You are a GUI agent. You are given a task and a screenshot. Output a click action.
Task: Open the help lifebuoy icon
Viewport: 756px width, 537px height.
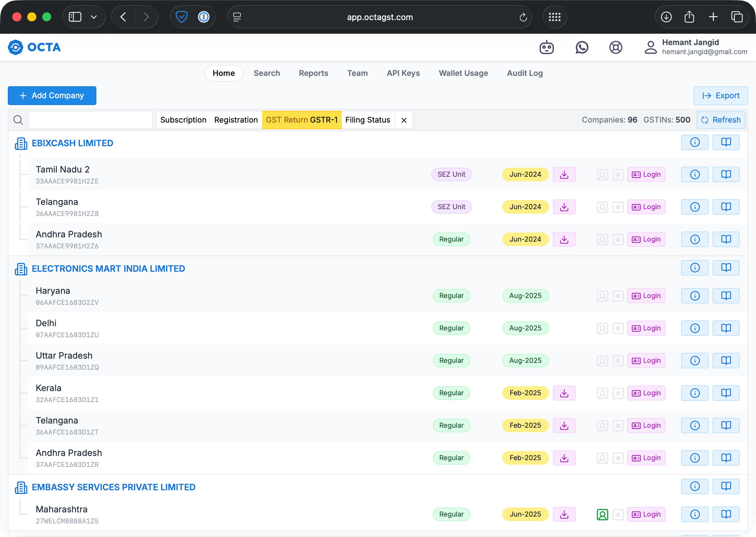(x=616, y=47)
